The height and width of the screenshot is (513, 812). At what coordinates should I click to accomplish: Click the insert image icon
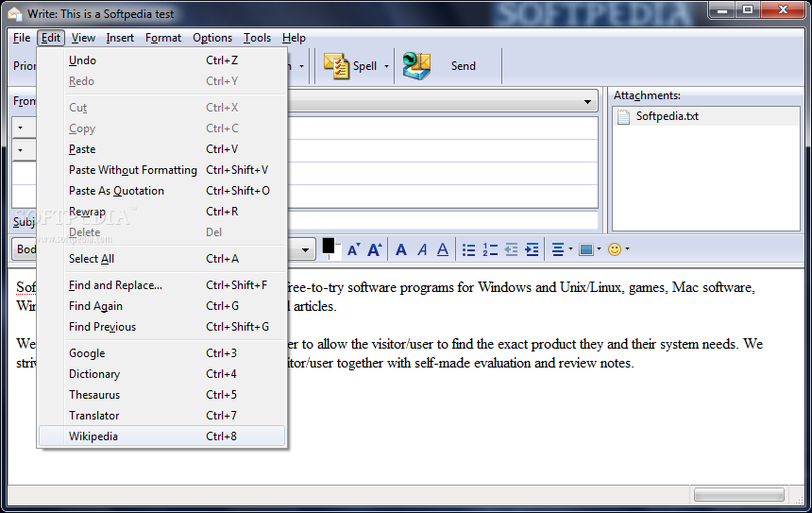pos(586,249)
